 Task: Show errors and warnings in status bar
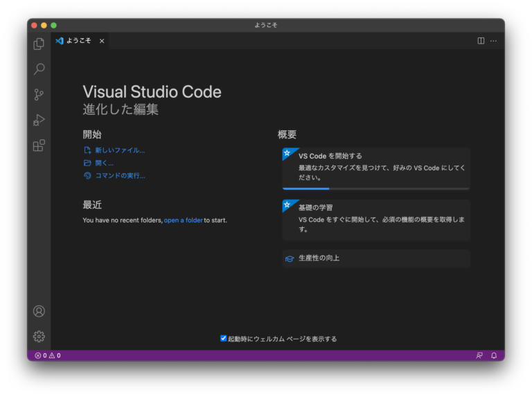[48, 355]
